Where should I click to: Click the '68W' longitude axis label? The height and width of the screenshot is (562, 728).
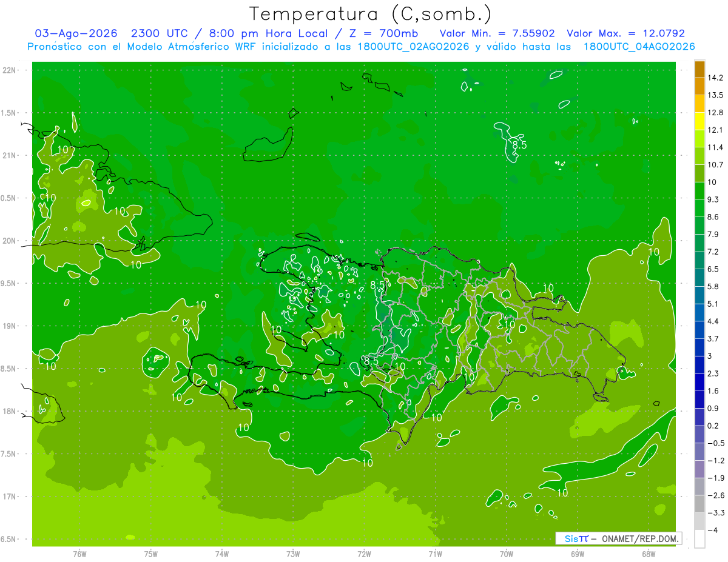coord(649,554)
